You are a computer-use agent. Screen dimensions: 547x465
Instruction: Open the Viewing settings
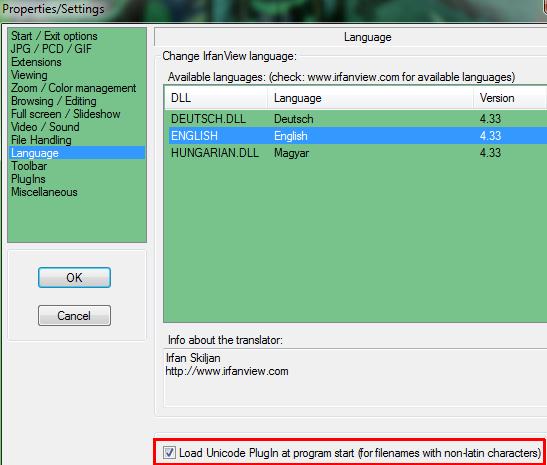(x=29, y=75)
